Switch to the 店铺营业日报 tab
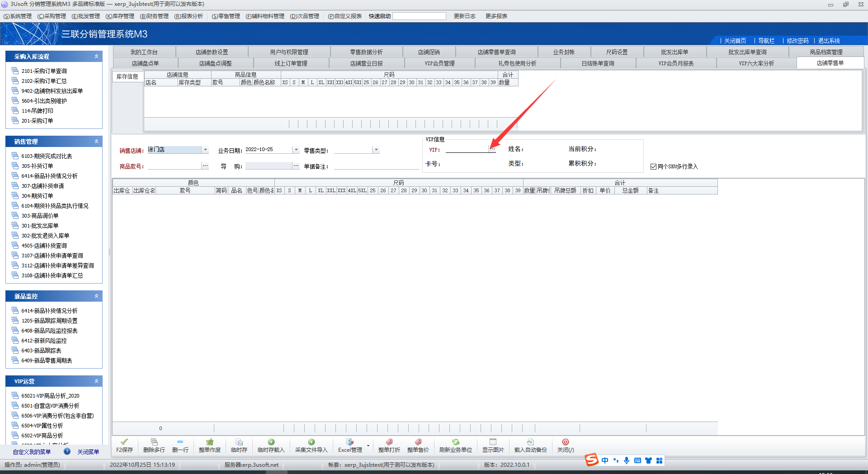868x474 pixels. pos(367,63)
